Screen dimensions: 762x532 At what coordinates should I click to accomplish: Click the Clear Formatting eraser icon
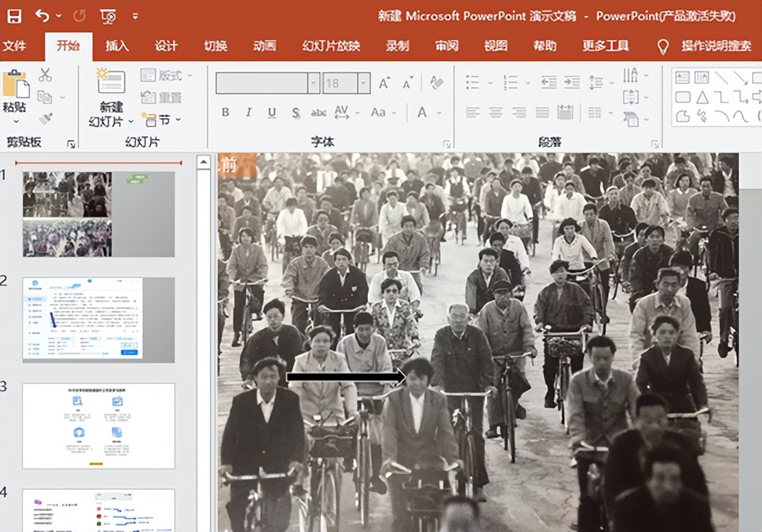point(436,82)
